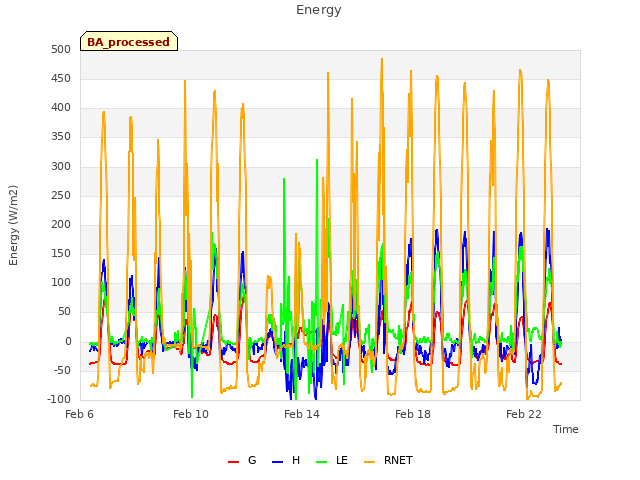Click the 450 y-axis tick label
The height and width of the screenshot is (480, 640).
coord(61,78)
